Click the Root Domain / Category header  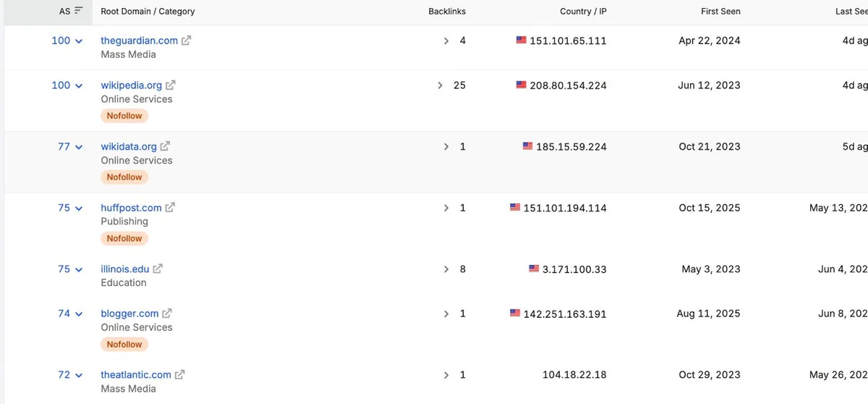[x=148, y=12]
